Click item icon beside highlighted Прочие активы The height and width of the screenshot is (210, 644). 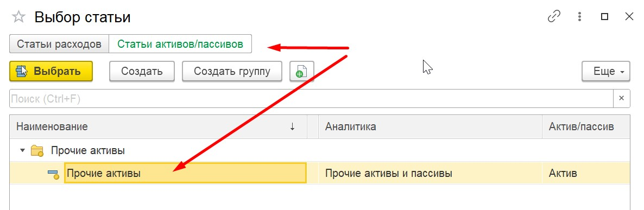point(53,174)
